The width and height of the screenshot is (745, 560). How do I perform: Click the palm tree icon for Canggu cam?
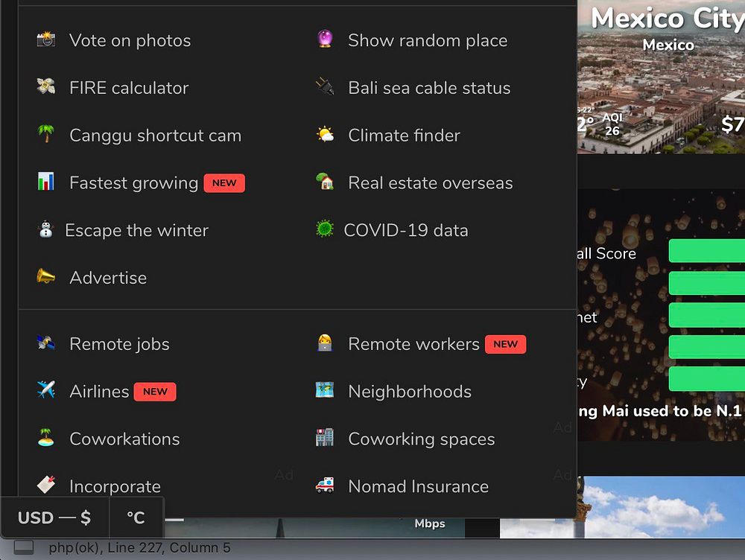pos(46,134)
